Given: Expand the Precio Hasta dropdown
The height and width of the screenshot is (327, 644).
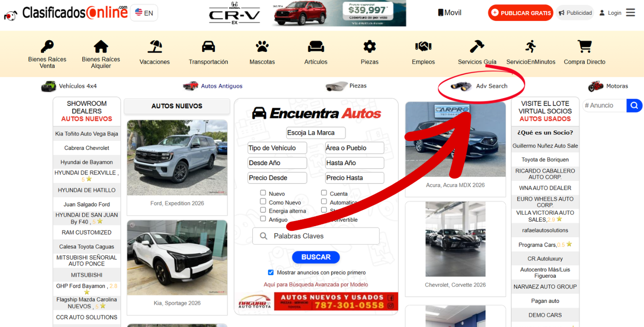Looking at the screenshot, I should 355,178.
